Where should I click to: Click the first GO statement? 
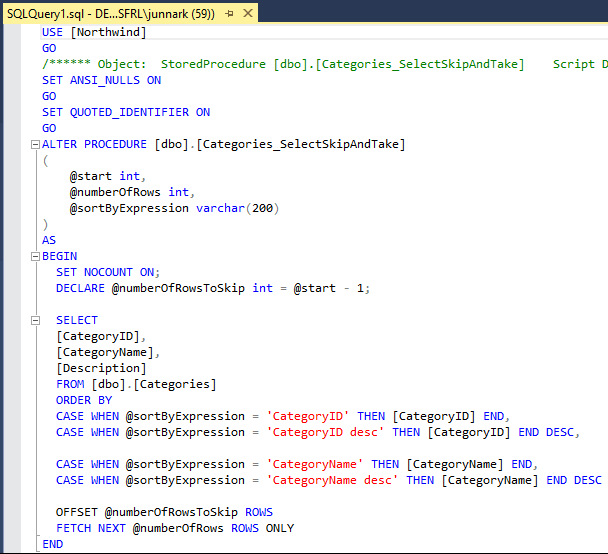pos(49,48)
